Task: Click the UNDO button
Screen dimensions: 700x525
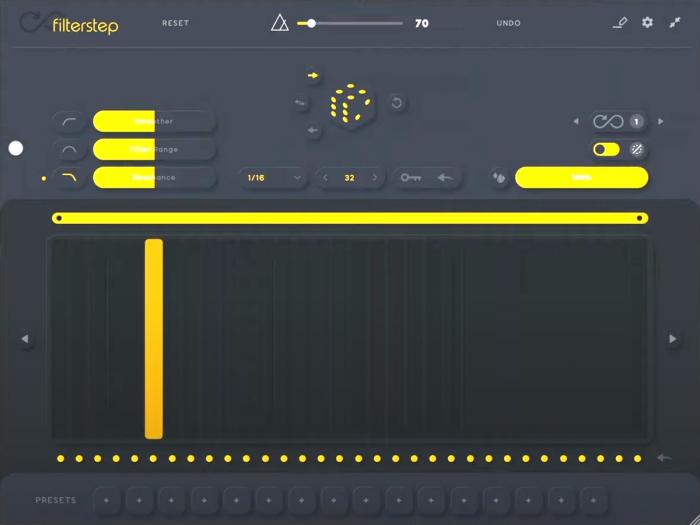Action: (508, 23)
